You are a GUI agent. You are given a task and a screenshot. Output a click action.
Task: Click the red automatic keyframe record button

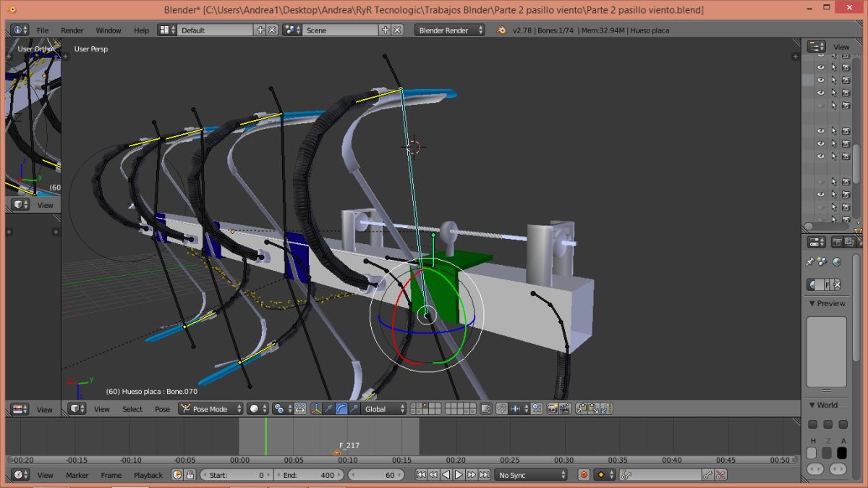coord(584,475)
